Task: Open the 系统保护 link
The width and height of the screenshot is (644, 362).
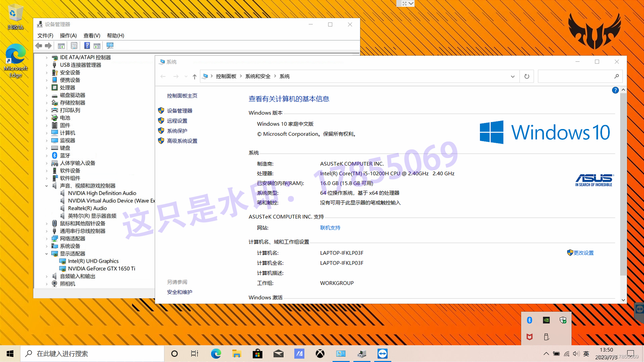Action: pos(177,131)
